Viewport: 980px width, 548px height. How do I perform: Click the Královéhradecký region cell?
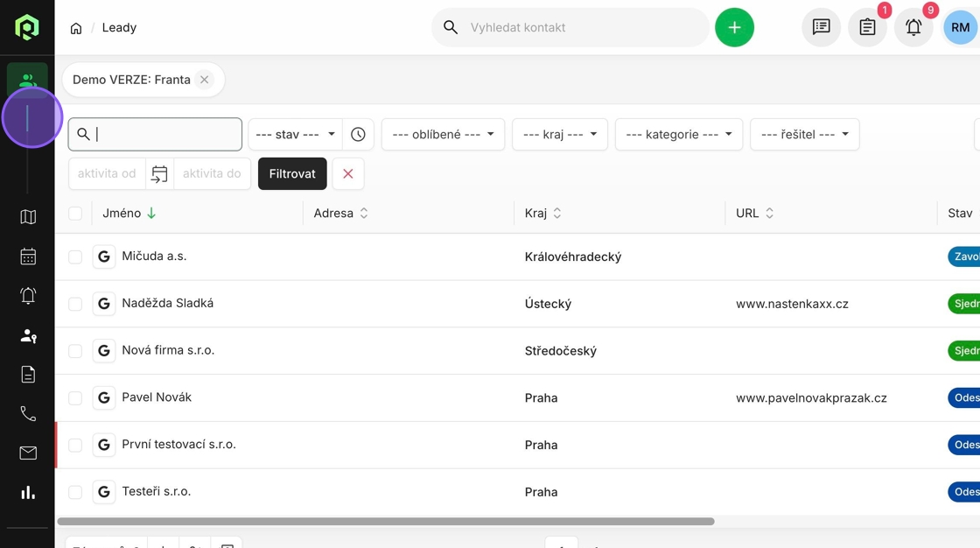(x=573, y=257)
